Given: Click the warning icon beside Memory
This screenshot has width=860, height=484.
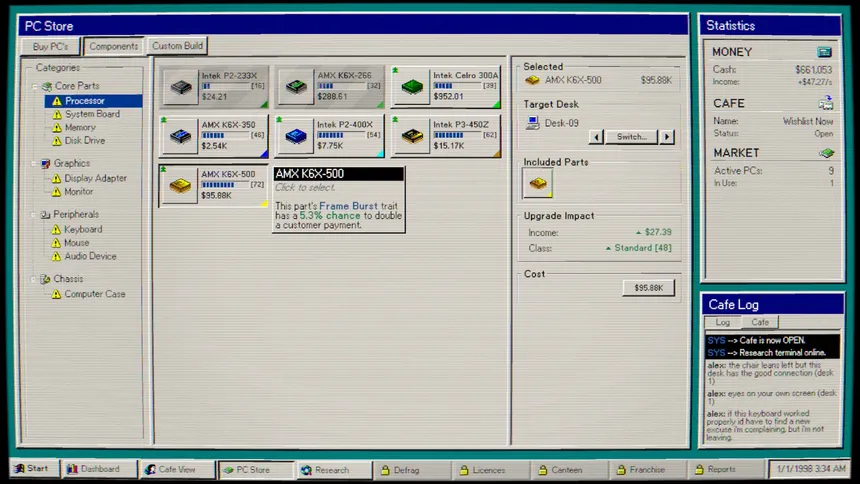Looking at the screenshot, I should click(57, 127).
